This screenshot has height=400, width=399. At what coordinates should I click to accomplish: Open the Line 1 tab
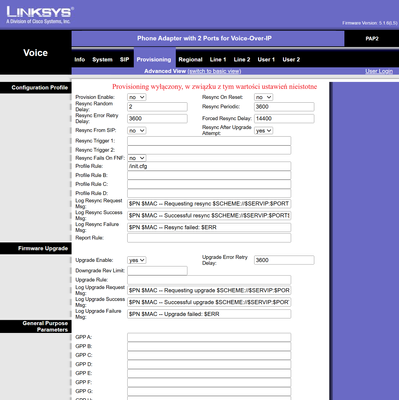[218, 59]
